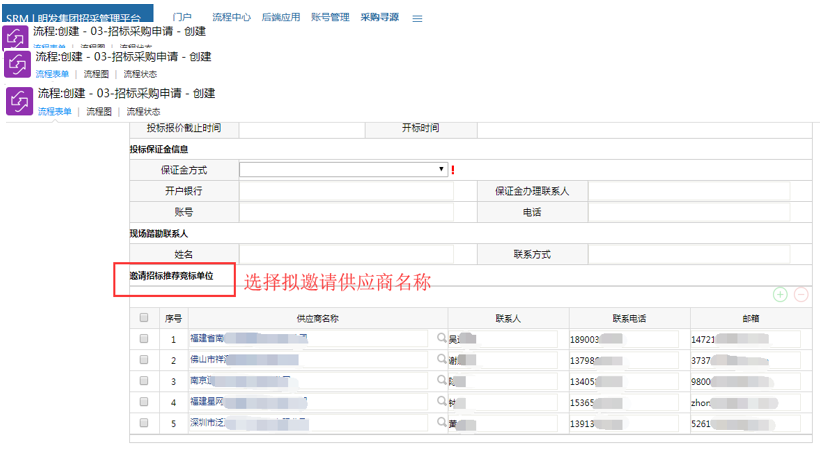The image size is (820, 451).
Task: Click the search magnifier in supplier row 4
Action: click(442, 402)
